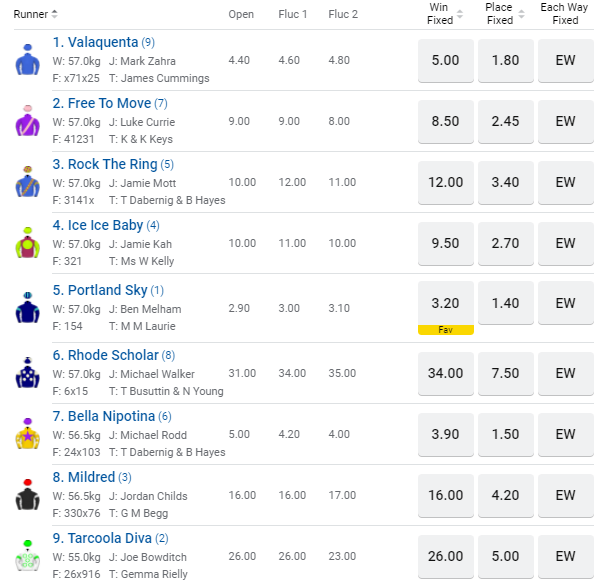Sort by Place Fixed odds arrows

coord(521,14)
